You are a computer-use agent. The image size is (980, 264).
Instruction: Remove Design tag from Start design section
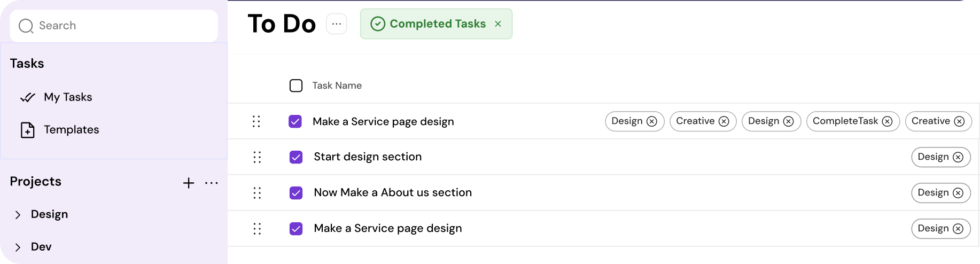tap(958, 157)
